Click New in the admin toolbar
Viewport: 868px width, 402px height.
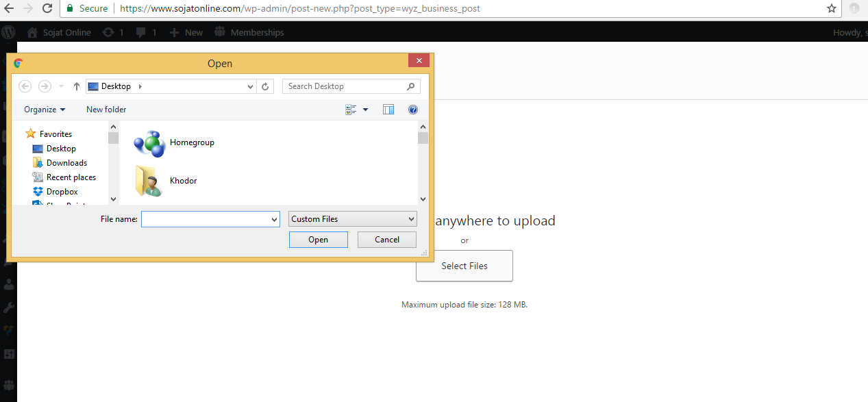coord(186,32)
